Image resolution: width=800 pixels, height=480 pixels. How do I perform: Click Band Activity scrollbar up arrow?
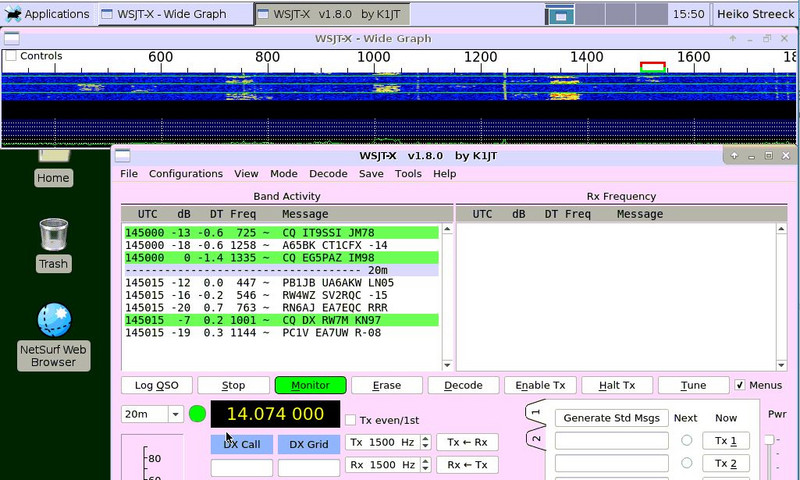click(447, 230)
